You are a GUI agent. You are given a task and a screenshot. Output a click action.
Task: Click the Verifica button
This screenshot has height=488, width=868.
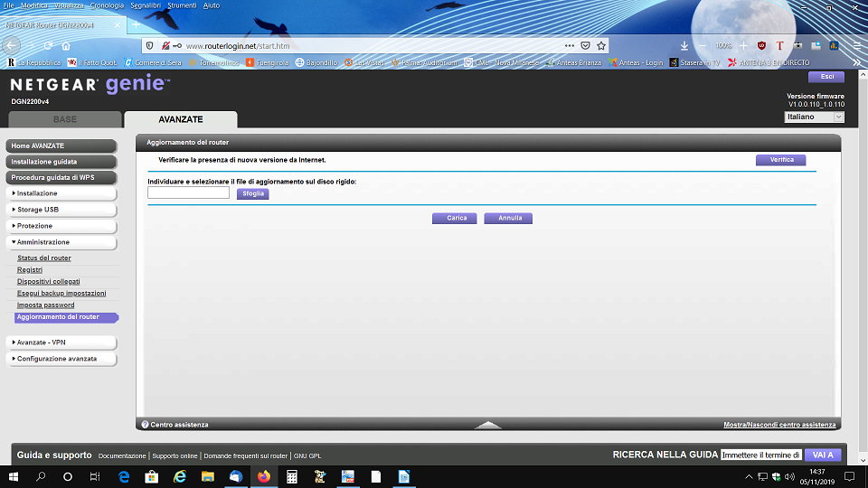tap(781, 160)
